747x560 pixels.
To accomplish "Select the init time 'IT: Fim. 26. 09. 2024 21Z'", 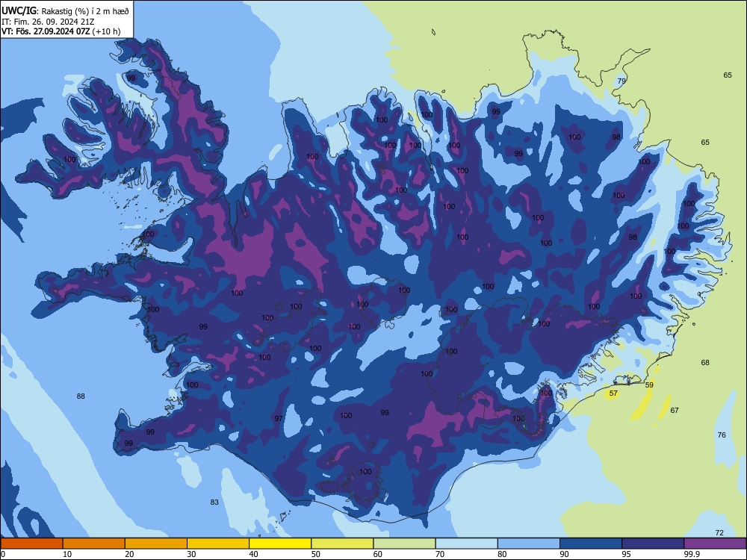I will click(46, 22).
